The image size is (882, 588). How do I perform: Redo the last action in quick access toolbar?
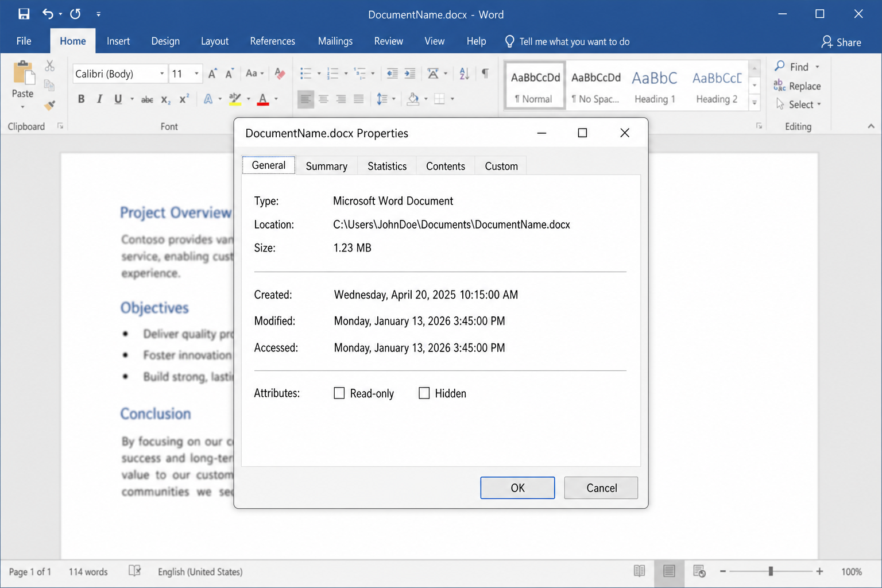75,14
